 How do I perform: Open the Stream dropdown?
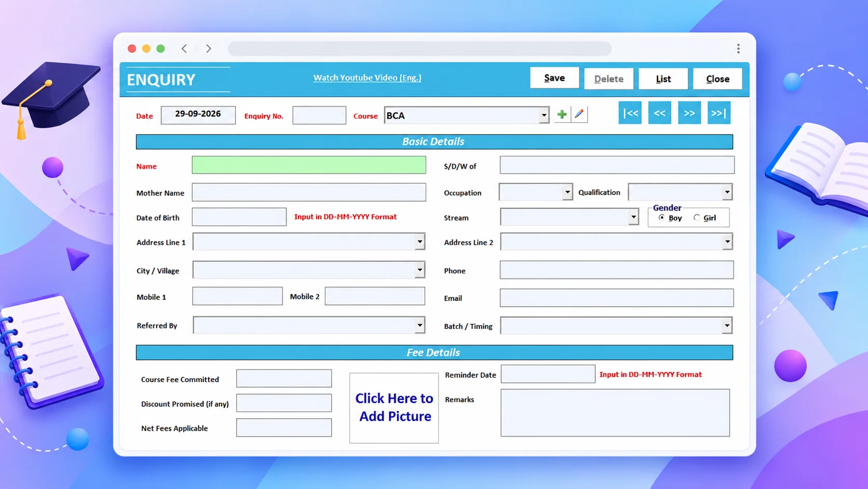tap(633, 217)
